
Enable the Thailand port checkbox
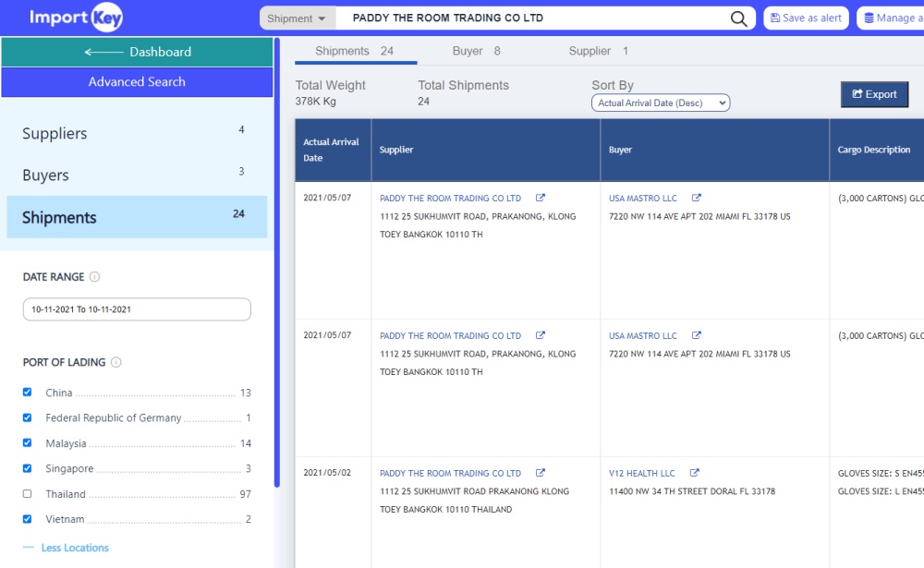(28, 494)
